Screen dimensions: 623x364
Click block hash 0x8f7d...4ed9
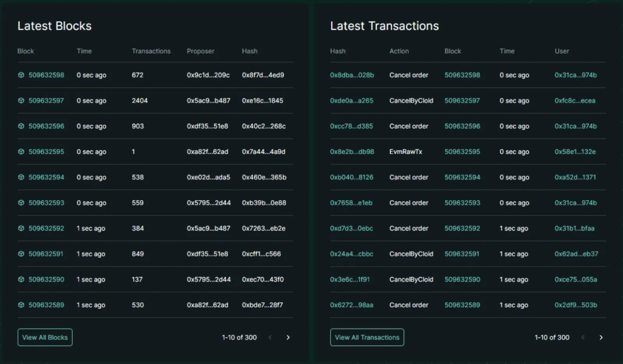pyautogui.click(x=263, y=75)
